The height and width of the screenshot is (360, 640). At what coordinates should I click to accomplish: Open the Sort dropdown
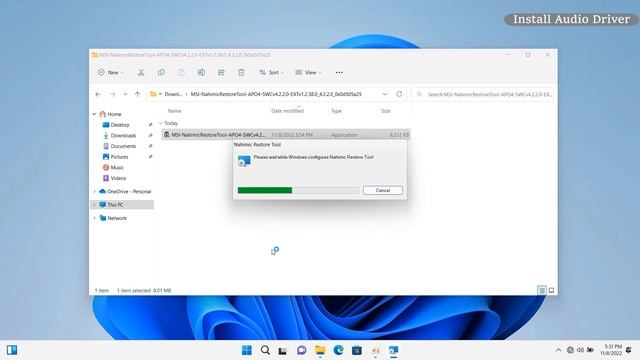[271, 72]
